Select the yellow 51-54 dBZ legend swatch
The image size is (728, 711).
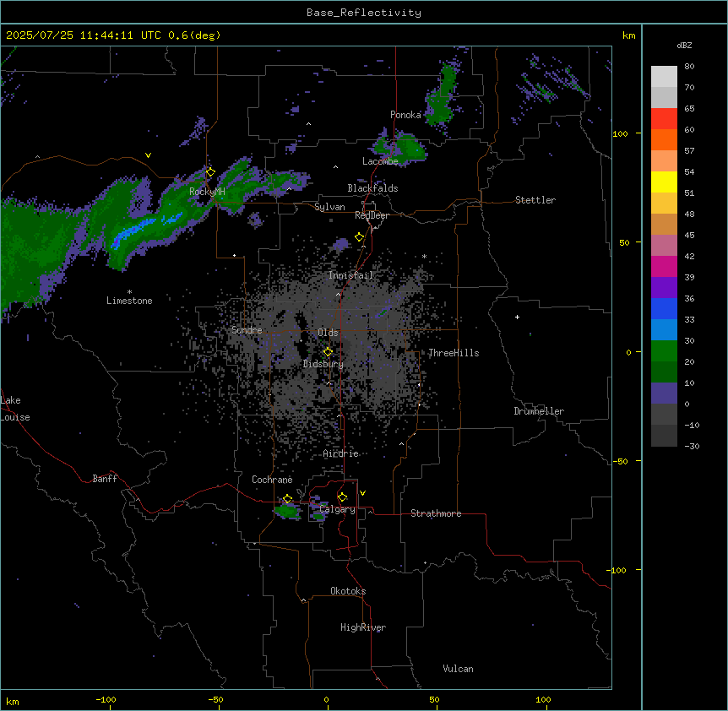(664, 182)
